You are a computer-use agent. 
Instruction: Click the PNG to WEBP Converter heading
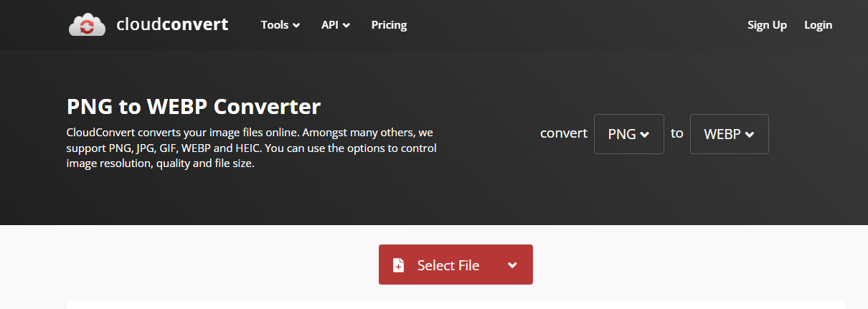pos(194,107)
